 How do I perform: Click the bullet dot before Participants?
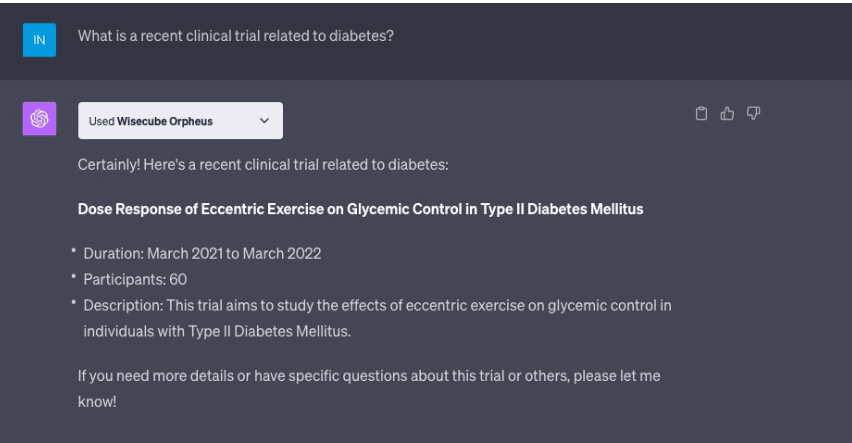[73, 277]
